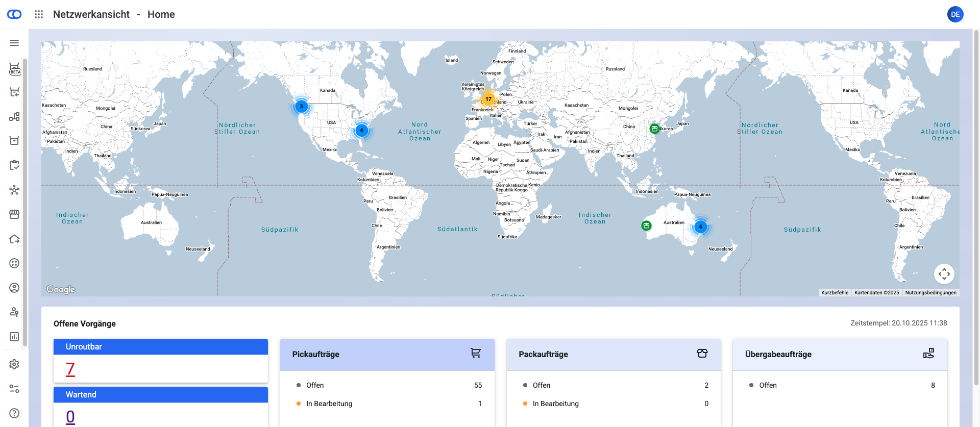Open the cart with return arrow sidebar icon
The image size is (980, 427).
[14, 92]
